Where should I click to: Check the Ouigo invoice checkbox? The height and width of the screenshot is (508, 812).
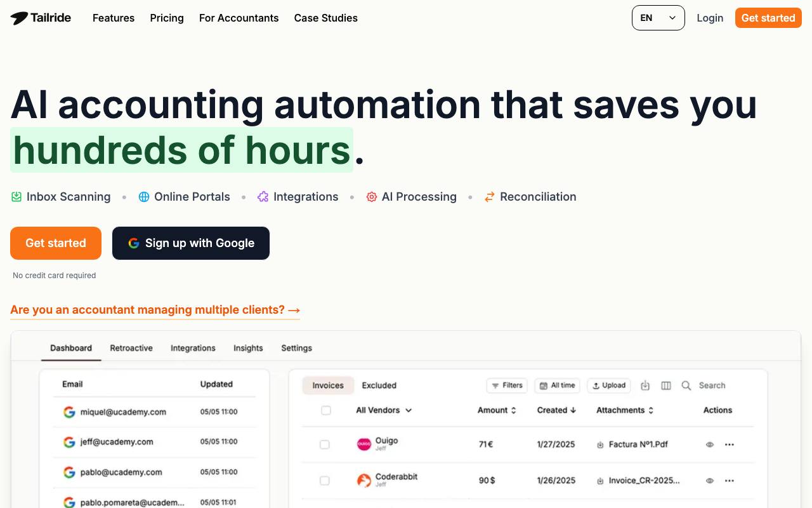pyautogui.click(x=325, y=444)
